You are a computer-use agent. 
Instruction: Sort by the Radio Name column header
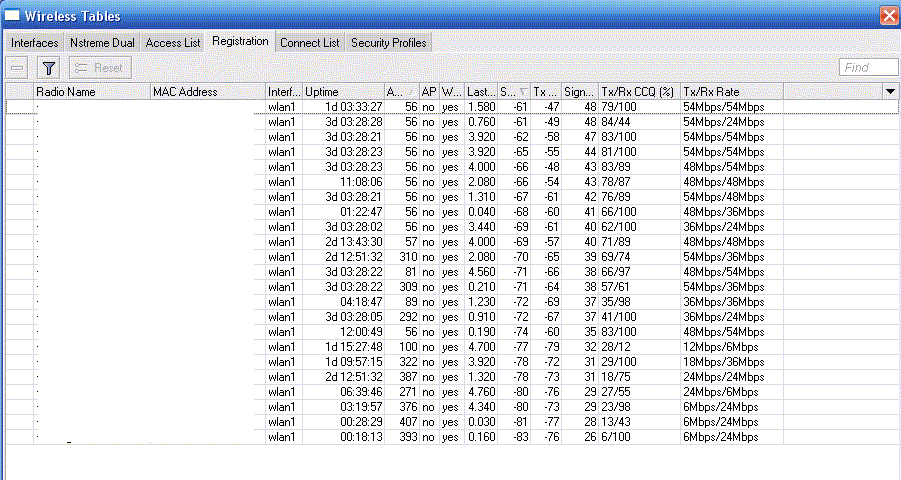91,91
